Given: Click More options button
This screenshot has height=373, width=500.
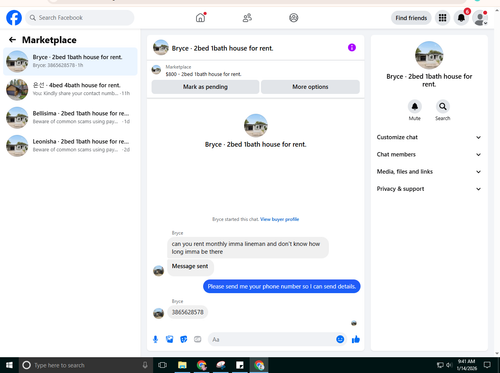Looking at the screenshot, I should point(310,87).
